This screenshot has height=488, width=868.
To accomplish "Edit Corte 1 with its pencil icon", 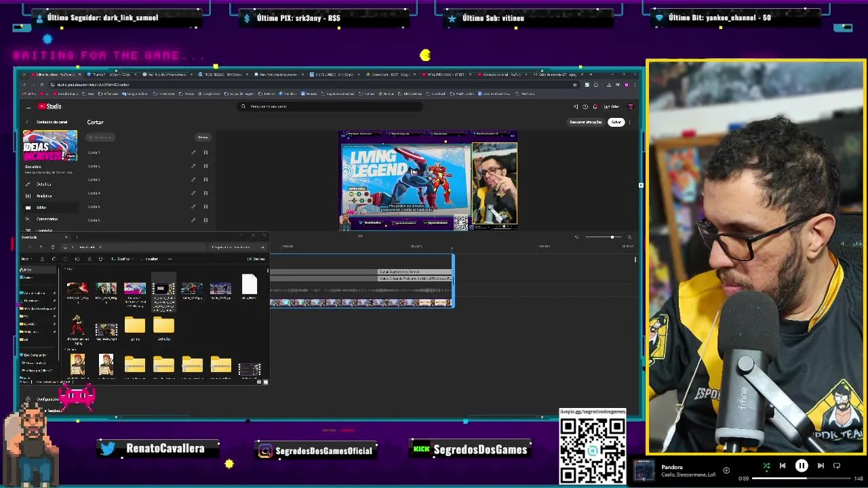I will pyautogui.click(x=193, y=152).
